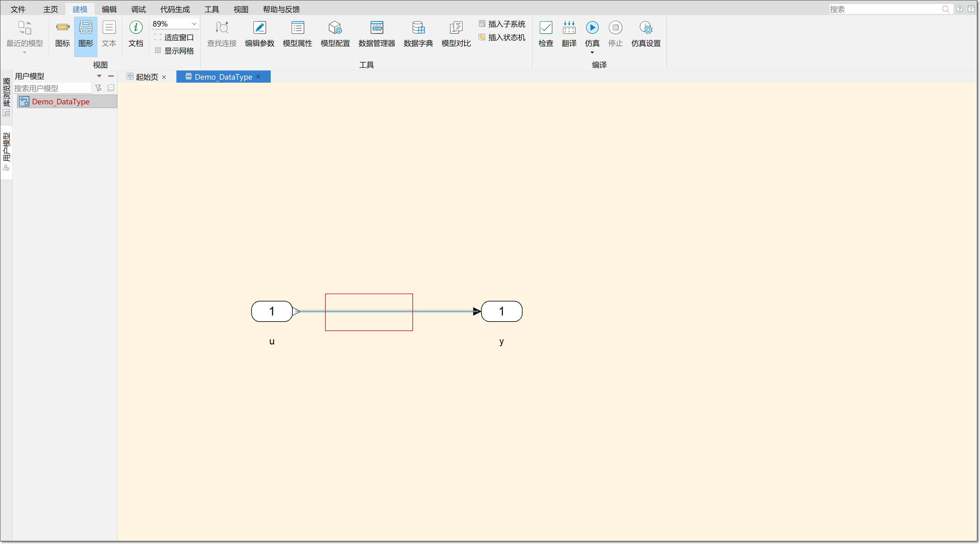Screen dimensions: 980x544
Task: Open the 帮助与反馈 tab
Action: (x=281, y=9)
